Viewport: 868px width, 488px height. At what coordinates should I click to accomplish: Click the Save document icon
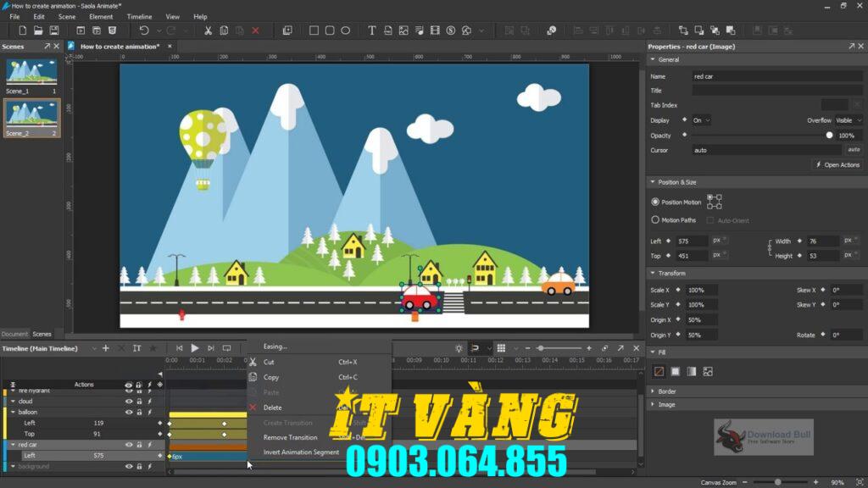[x=53, y=30]
